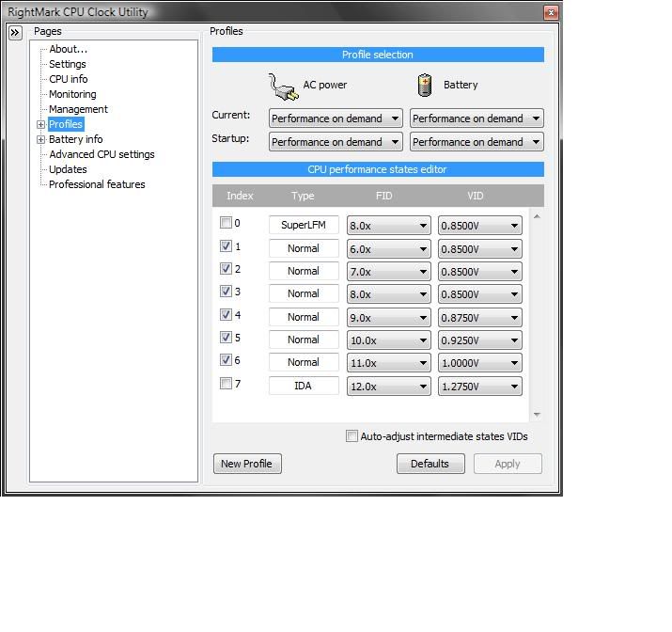This screenshot has width=672, height=632.
Task: Open the VID dropdown for index 0
Action: [x=480, y=226]
